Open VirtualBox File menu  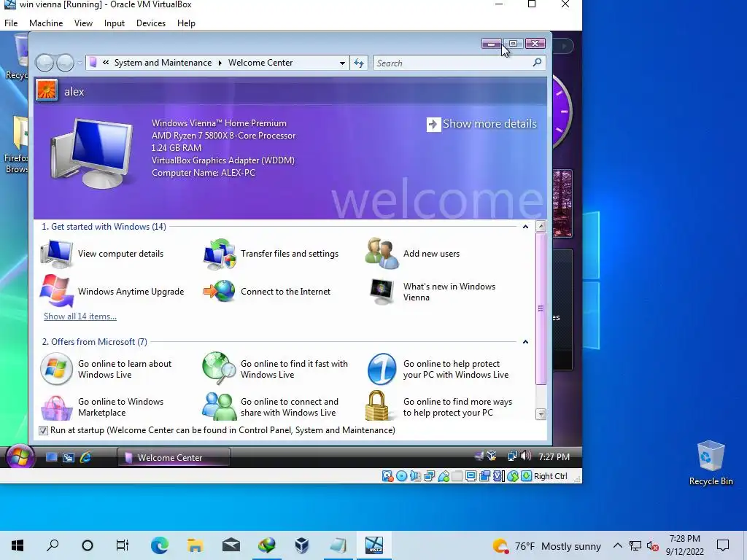(x=11, y=23)
